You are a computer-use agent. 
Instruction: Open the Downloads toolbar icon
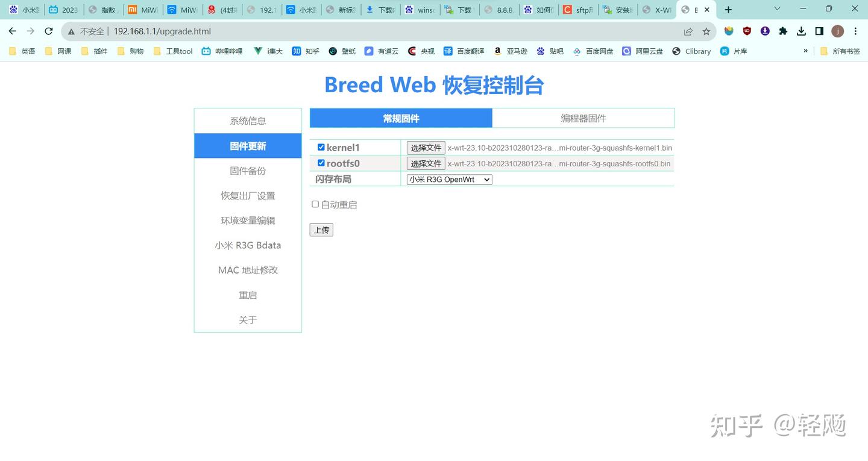click(x=801, y=31)
